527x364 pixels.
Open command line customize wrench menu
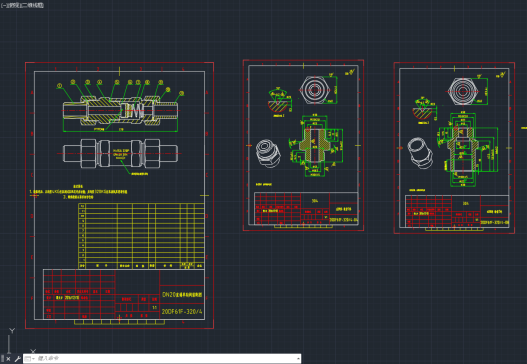click(x=17, y=359)
